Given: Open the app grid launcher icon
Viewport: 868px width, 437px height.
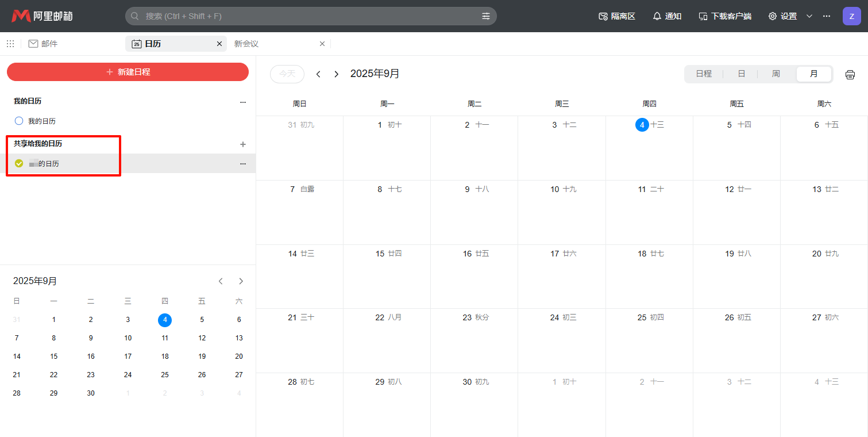Looking at the screenshot, I should (10, 44).
